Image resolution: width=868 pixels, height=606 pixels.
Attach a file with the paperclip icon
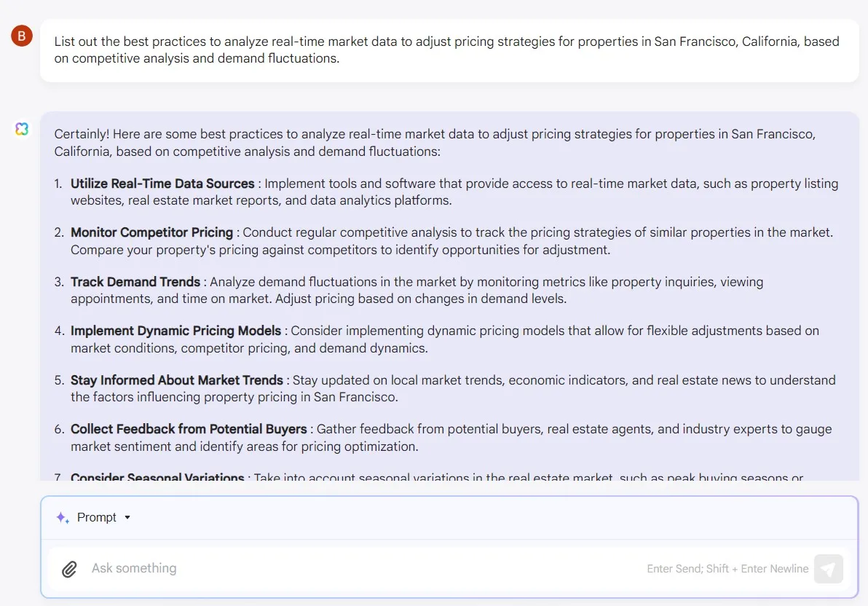69,569
